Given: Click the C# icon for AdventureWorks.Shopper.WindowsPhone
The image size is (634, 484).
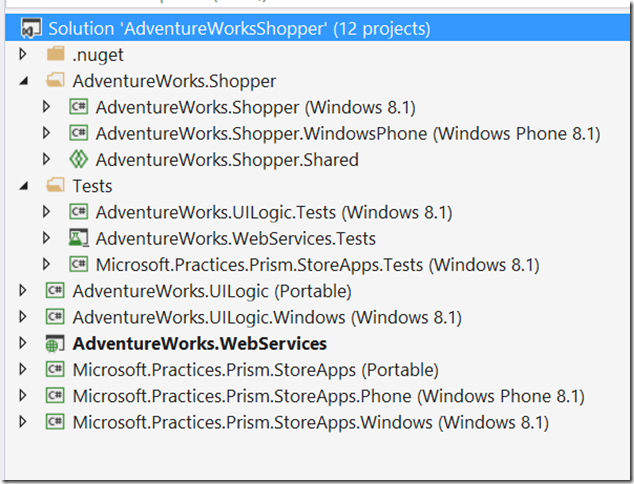Looking at the screenshot, I should click(x=78, y=133).
